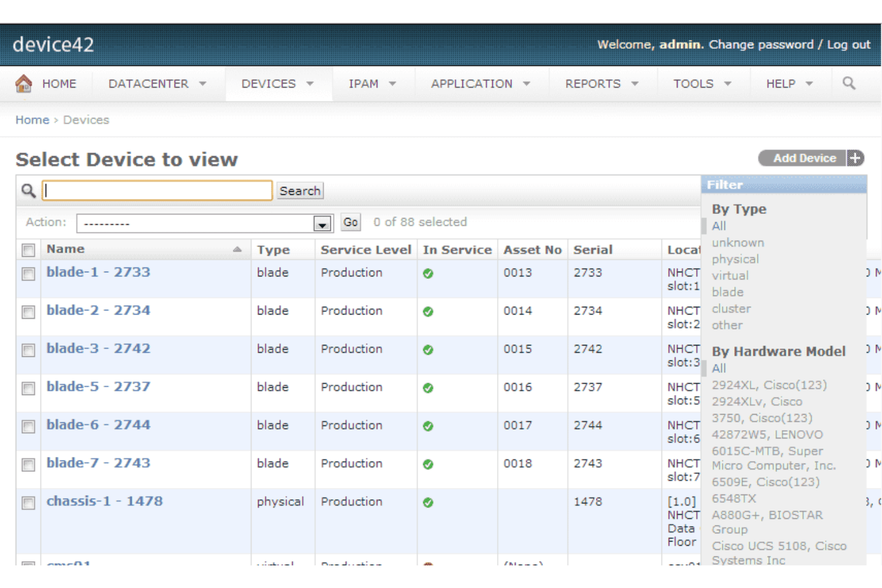Image resolution: width=882 pixels, height=588 pixels.
Task: Go to HOME in navigation
Action: tap(59, 83)
